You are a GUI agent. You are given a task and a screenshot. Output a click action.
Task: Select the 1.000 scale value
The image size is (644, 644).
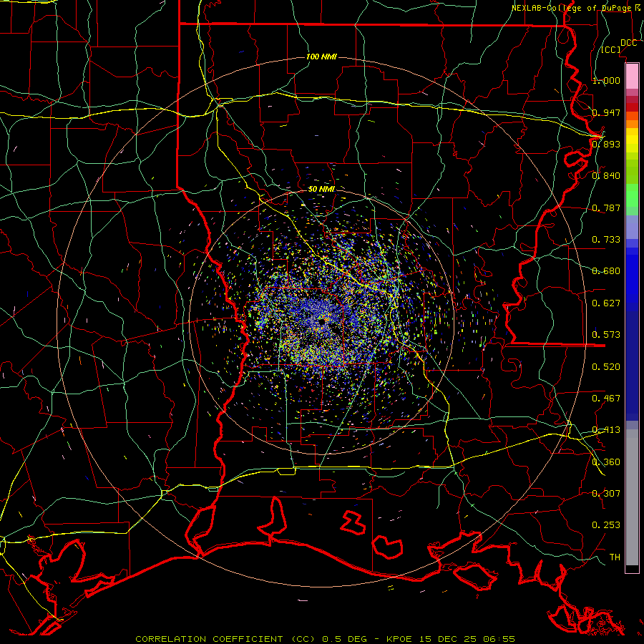click(606, 80)
